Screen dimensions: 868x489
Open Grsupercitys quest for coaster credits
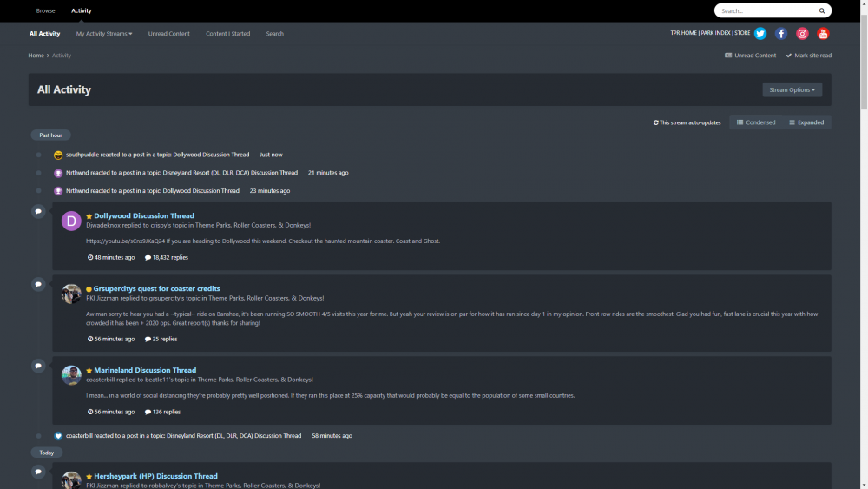pyautogui.click(x=156, y=288)
